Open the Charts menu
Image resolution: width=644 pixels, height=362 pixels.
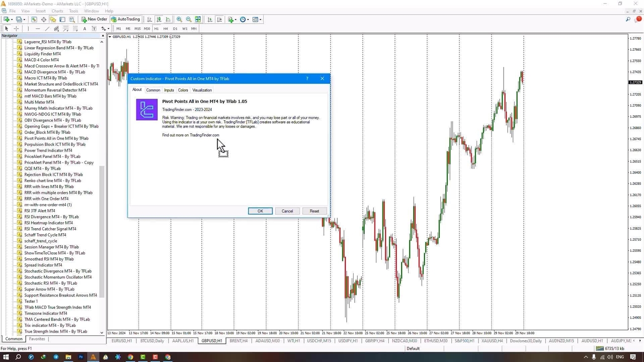tap(57, 11)
